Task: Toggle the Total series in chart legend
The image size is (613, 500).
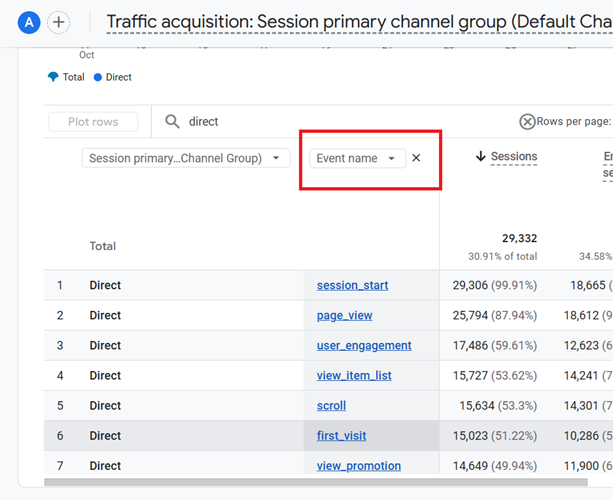Action: [x=66, y=77]
